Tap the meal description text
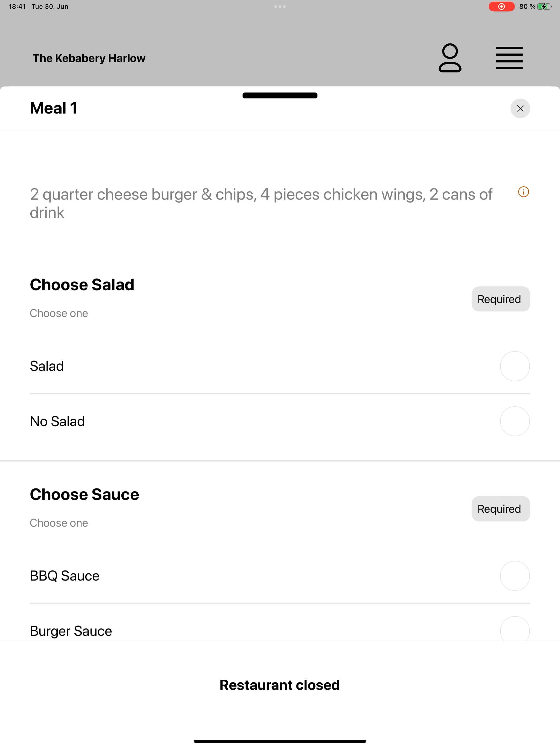The image size is (560, 747). (261, 203)
